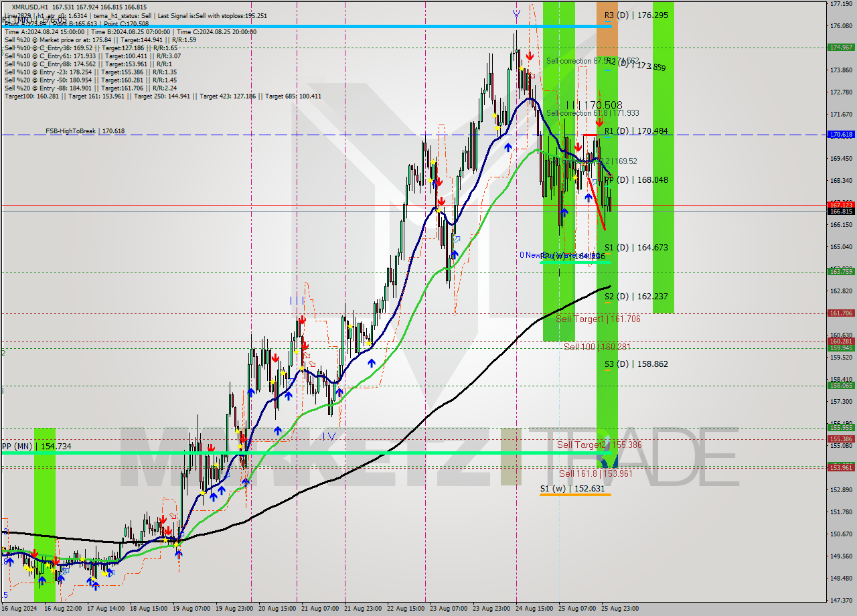Select the 150.670 price scale value
Viewport: 857px width, 616px height.
coord(841,534)
